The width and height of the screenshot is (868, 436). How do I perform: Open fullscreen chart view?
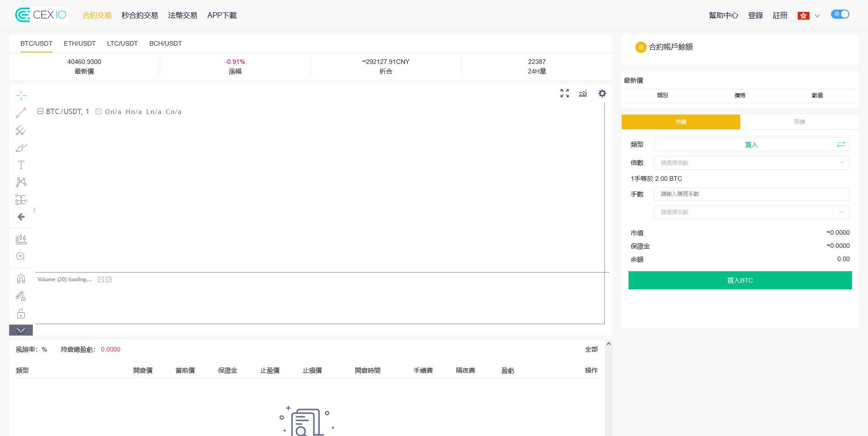pos(565,93)
